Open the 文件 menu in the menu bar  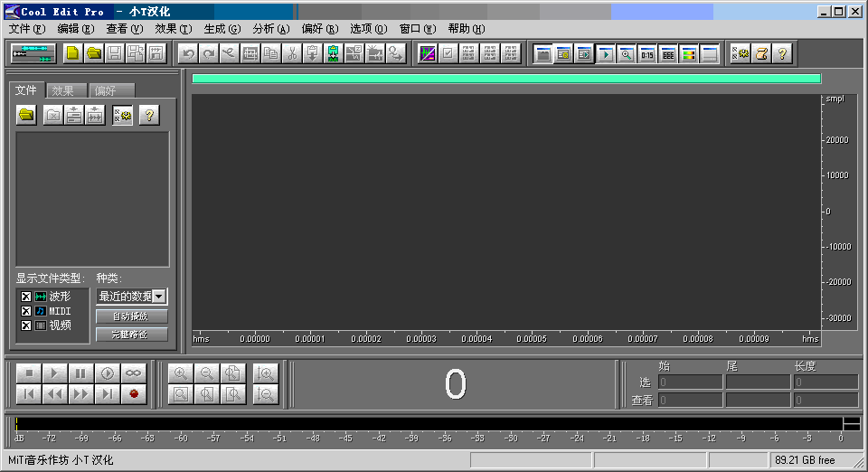pyautogui.click(x=26, y=29)
